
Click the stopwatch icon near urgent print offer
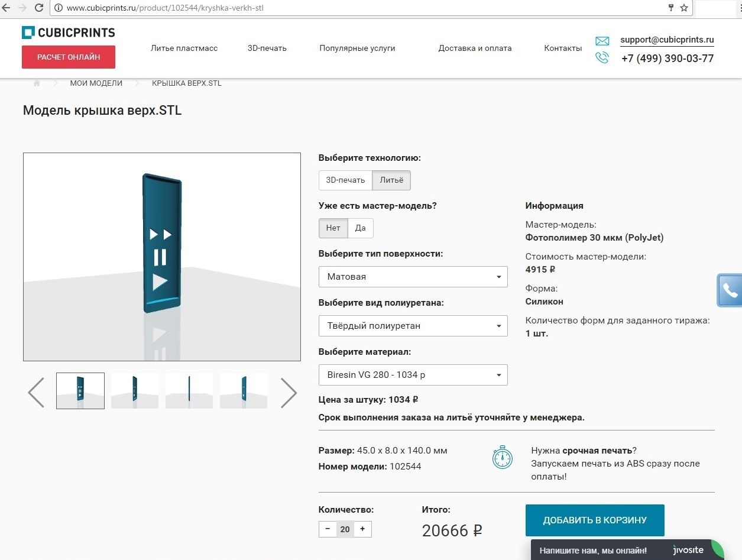502,457
